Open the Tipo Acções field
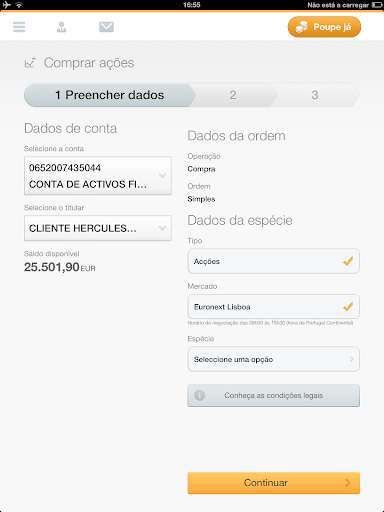 (273, 261)
